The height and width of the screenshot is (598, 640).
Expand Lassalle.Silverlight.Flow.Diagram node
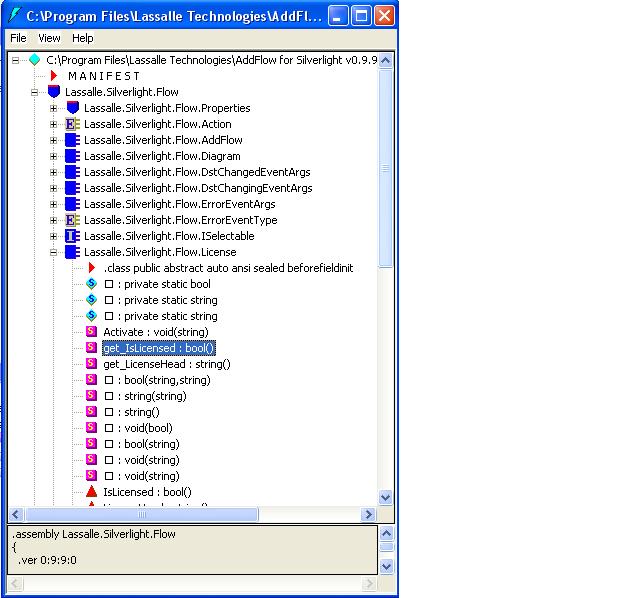tap(53, 156)
